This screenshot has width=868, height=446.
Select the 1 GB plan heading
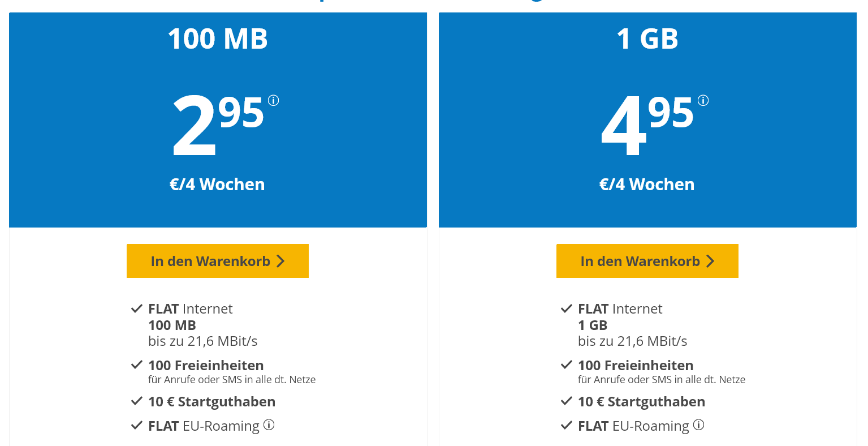[x=647, y=39]
